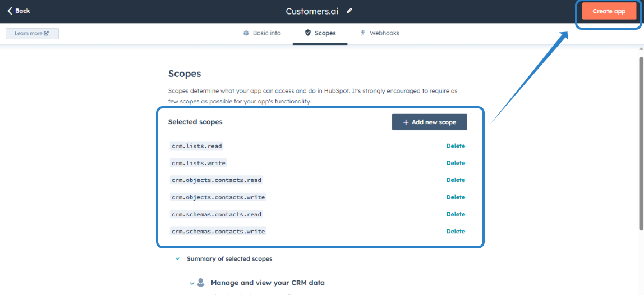Delete the crm.schemas.contacts.read scope
The image size is (644, 295).
point(456,214)
